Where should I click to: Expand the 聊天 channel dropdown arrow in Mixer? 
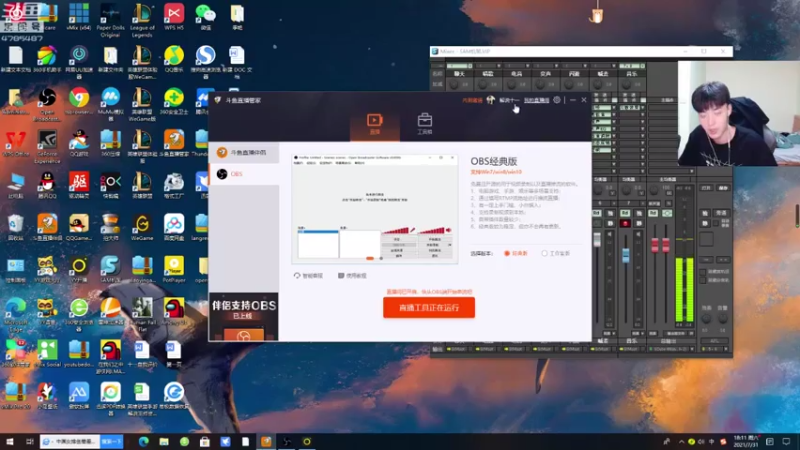(470, 66)
